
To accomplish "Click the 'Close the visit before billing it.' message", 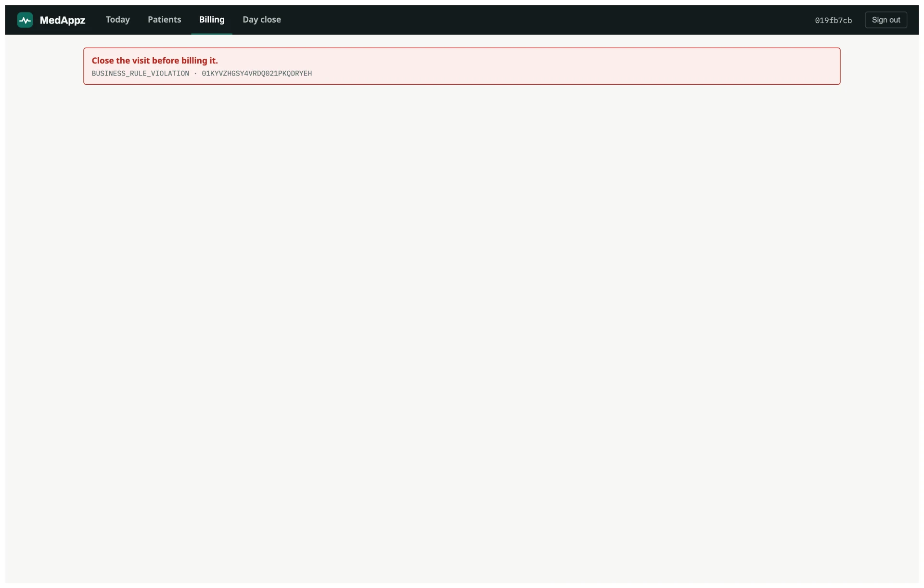I will 154,61.
